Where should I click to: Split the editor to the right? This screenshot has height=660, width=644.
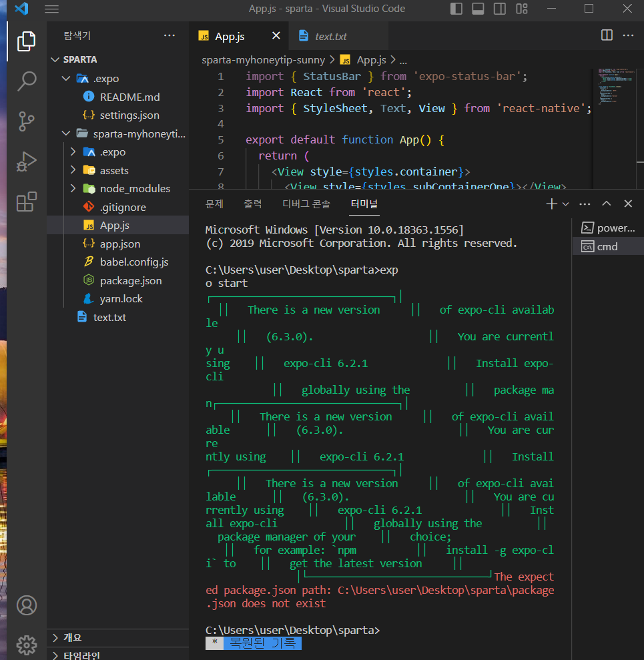click(x=607, y=35)
